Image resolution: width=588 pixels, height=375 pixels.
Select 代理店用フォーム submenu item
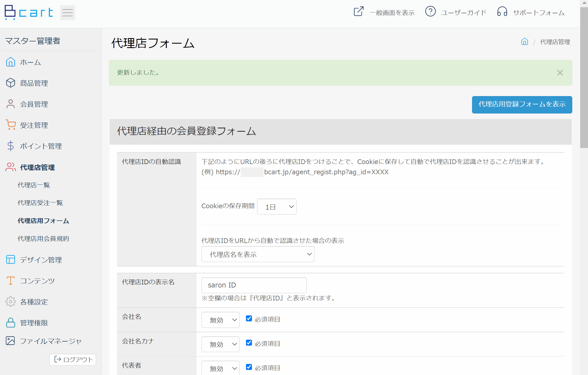coord(43,221)
